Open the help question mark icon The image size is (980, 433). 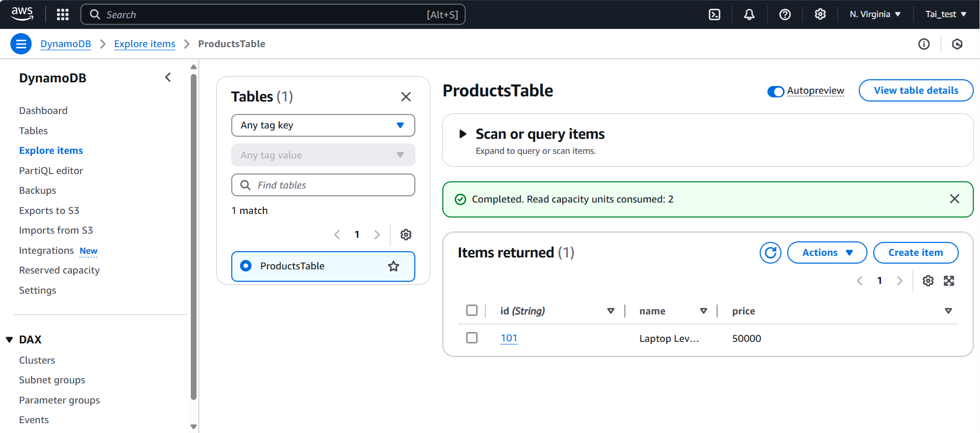[785, 15]
